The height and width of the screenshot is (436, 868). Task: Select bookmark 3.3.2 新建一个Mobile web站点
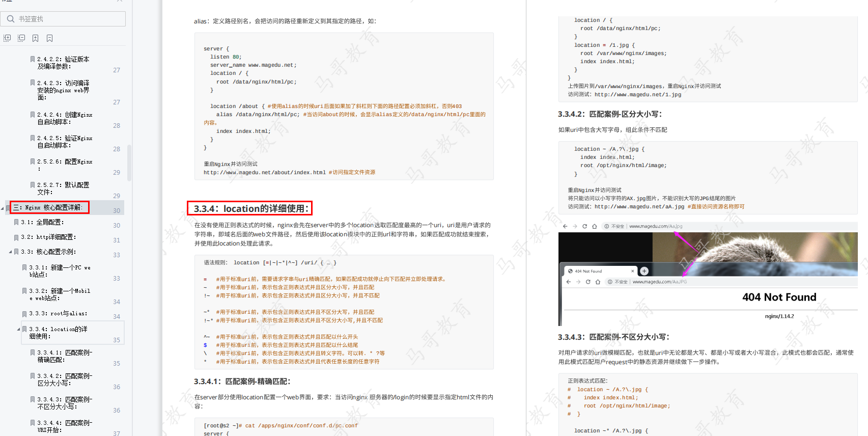(x=59, y=294)
